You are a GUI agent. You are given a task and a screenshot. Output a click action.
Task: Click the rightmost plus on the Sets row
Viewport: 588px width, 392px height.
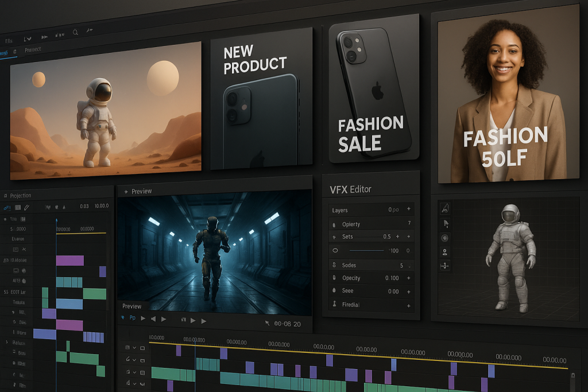click(409, 236)
